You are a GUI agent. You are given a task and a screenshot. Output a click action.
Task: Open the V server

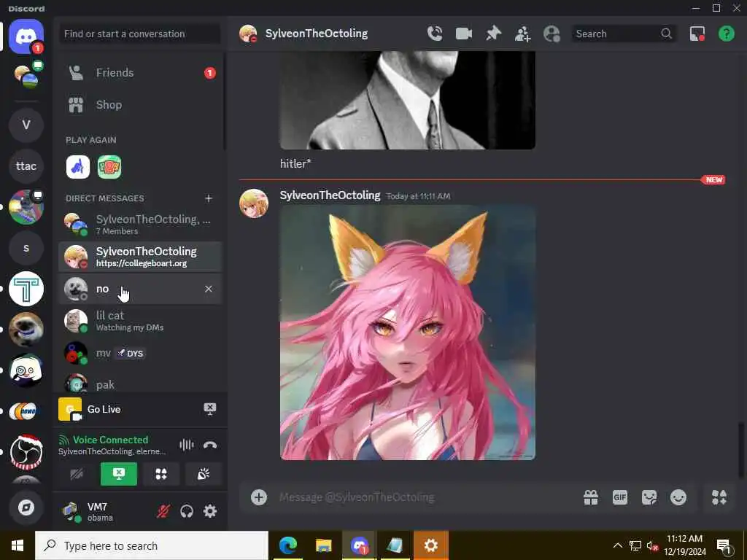(x=26, y=125)
